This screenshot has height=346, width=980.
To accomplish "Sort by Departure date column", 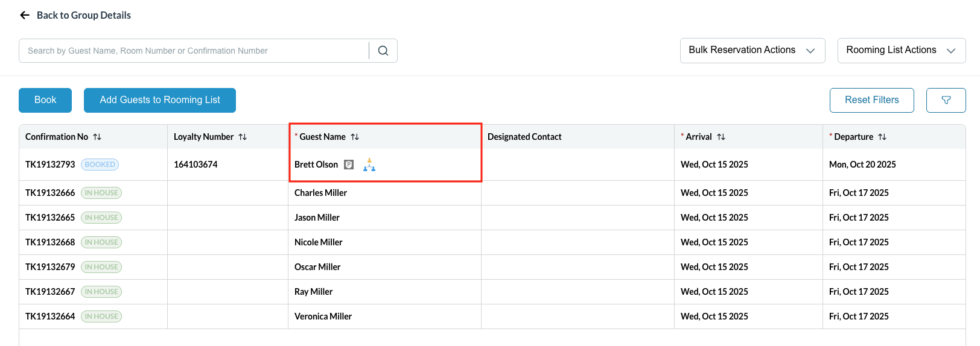I will click(x=882, y=137).
